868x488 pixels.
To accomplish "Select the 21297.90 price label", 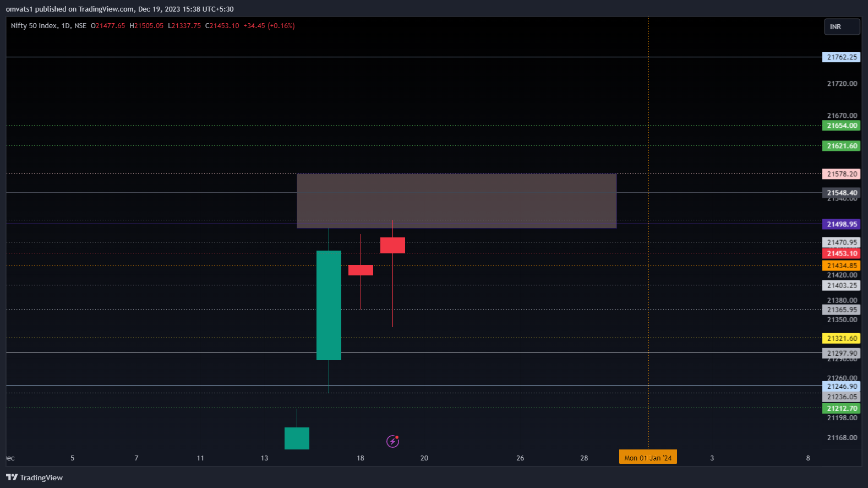I will tap(841, 353).
